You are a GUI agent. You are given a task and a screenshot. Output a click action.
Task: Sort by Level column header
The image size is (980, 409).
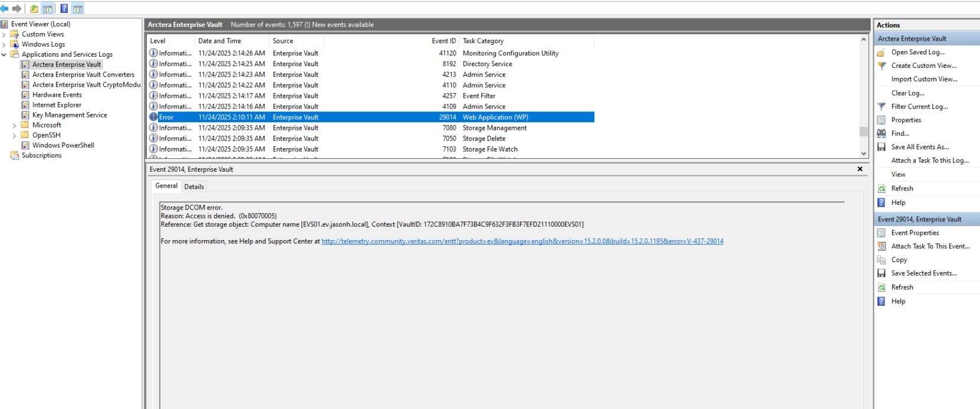[171, 41]
